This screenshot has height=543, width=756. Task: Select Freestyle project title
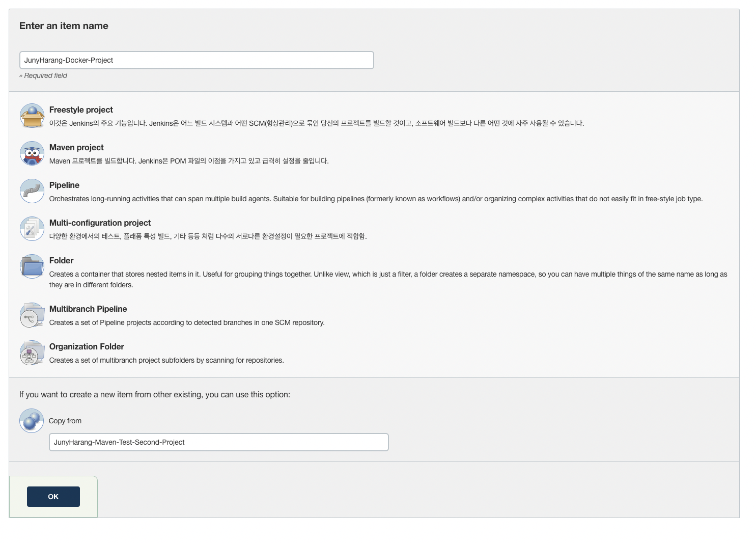(81, 110)
